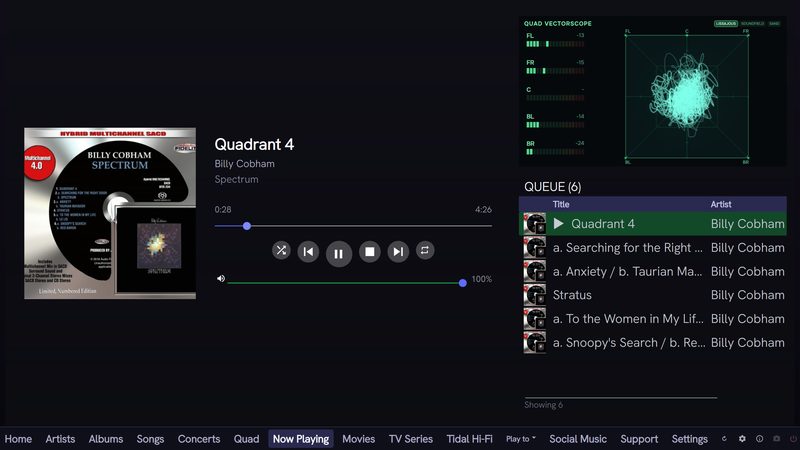Select 'a. To the Women in My Lif...' queue row
Screen dimensions: 800x450
point(653,319)
